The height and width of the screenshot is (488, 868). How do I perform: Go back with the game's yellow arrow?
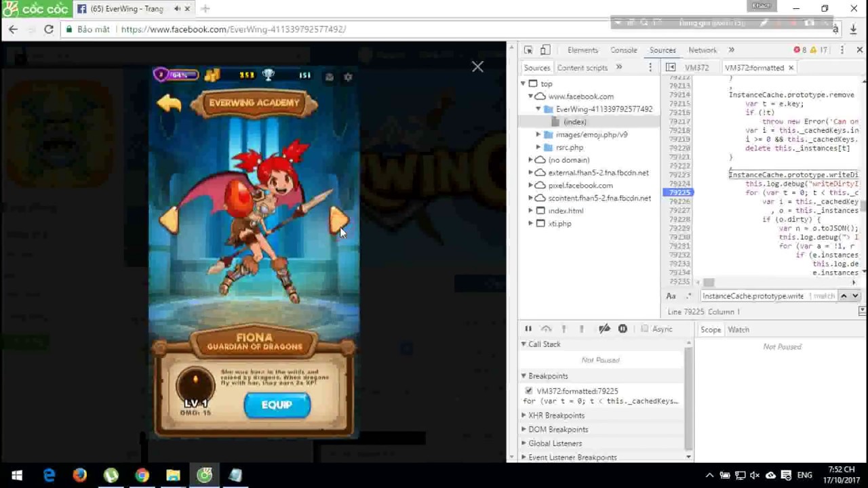point(169,103)
